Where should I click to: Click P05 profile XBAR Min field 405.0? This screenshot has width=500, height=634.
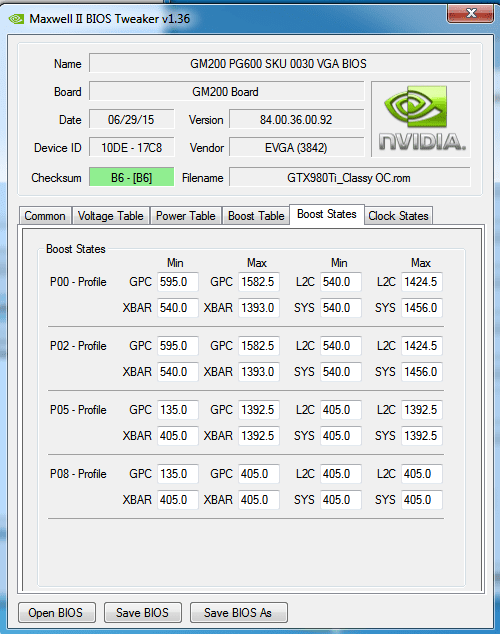(x=177, y=435)
